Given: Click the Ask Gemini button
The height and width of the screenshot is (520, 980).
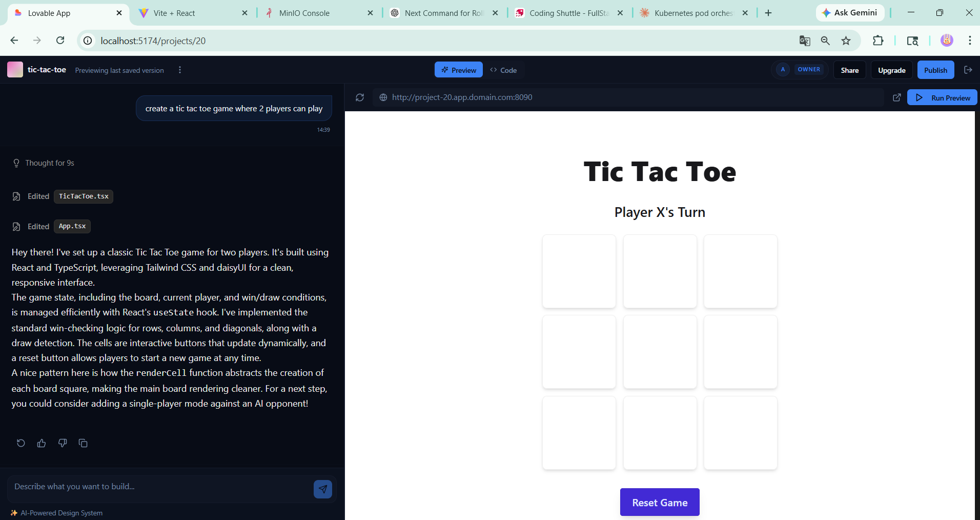Looking at the screenshot, I should pyautogui.click(x=850, y=13).
